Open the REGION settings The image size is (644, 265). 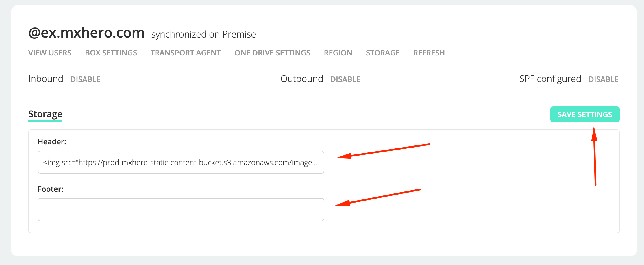(x=338, y=53)
